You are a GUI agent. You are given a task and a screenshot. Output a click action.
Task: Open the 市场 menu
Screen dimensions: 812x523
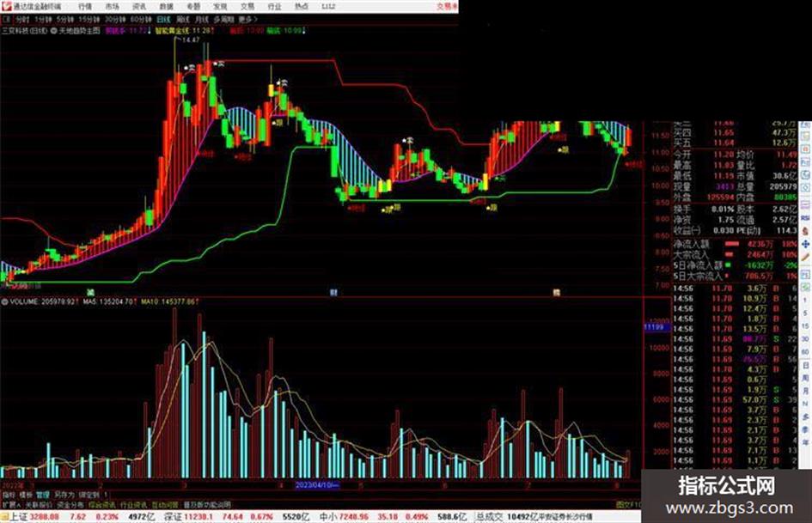[x=112, y=7]
